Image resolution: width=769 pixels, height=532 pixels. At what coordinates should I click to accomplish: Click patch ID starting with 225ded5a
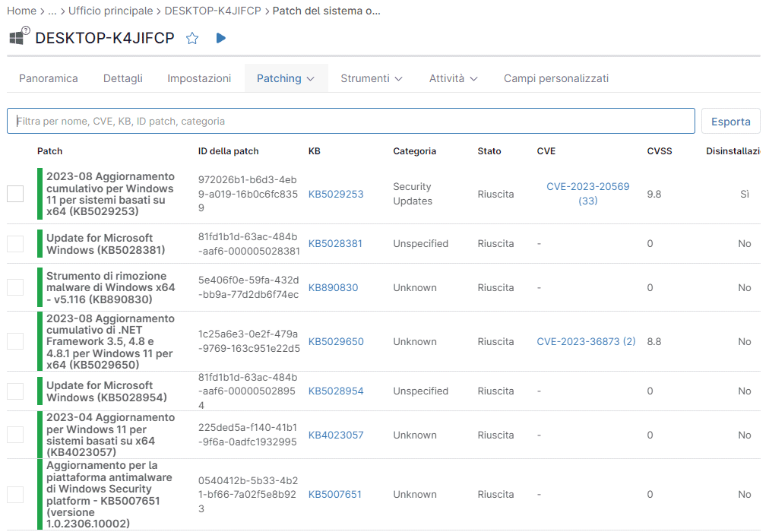coord(248,435)
